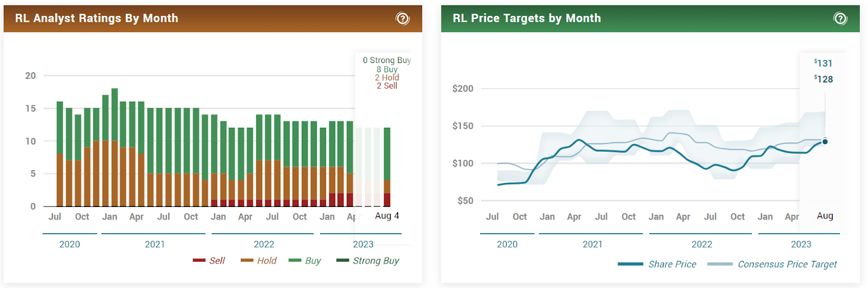This screenshot has height=288, width=868.
Task: Click the 2022 year label under ratings chart
Action: click(x=264, y=245)
